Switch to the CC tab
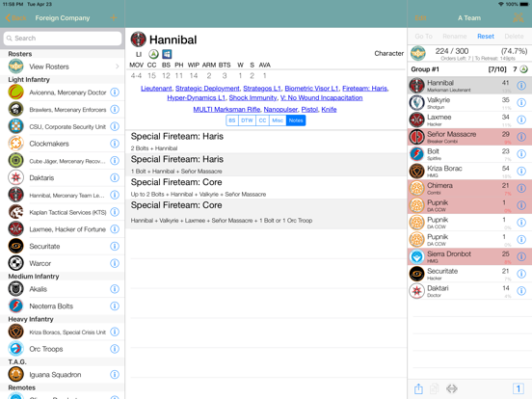This screenshot has height=399, width=532. [262, 120]
